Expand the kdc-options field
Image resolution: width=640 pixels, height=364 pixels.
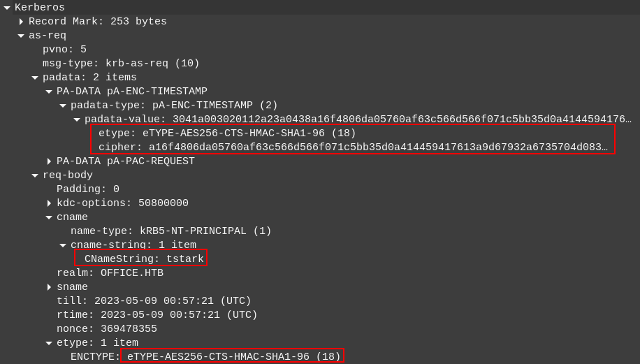49,203
